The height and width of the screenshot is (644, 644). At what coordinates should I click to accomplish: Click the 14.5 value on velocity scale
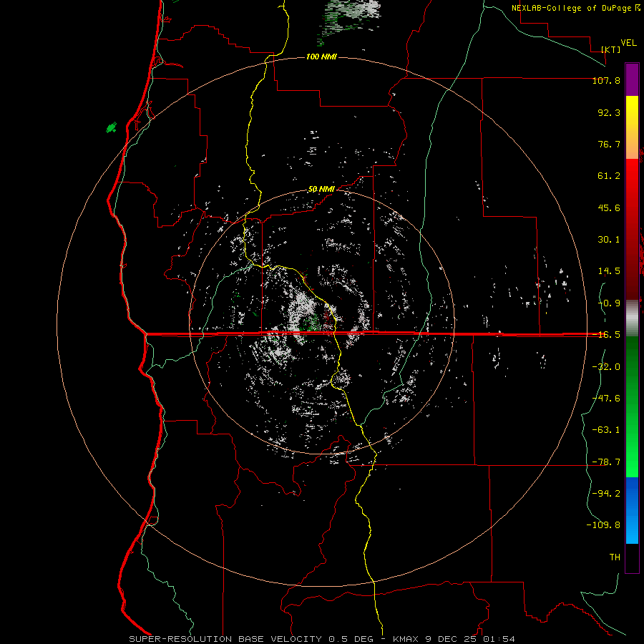[x=609, y=271]
